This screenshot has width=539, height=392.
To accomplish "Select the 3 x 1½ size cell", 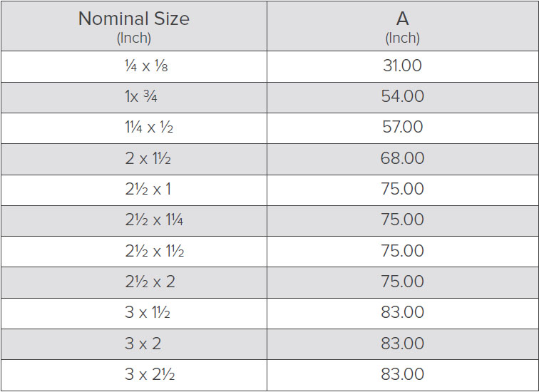I will point(134,314).
